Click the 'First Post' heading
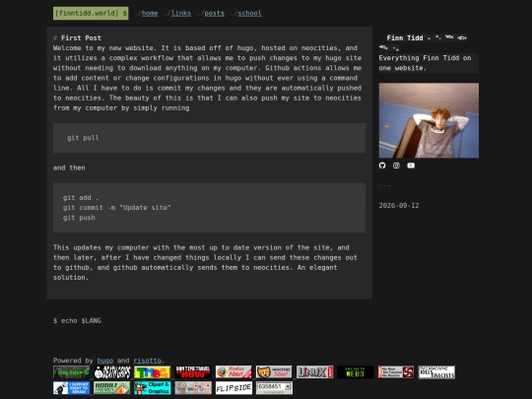 tap(81, 37)
